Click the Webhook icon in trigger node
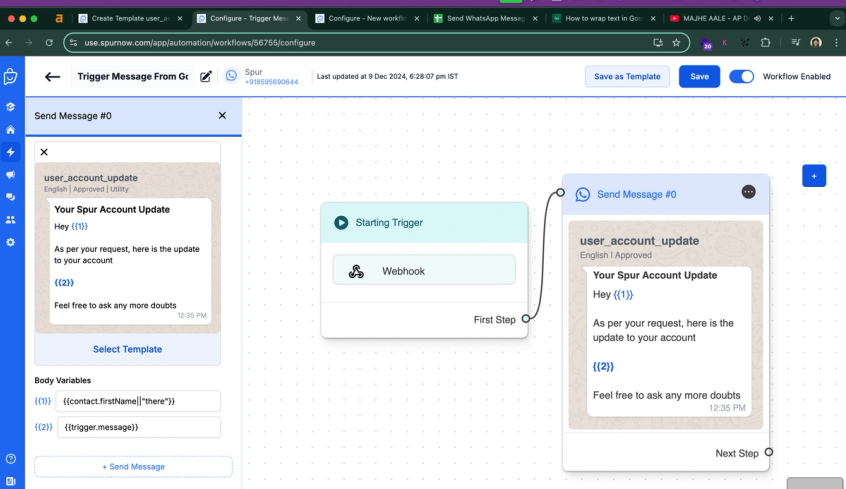The image size is (846, 489). point(356,271)
